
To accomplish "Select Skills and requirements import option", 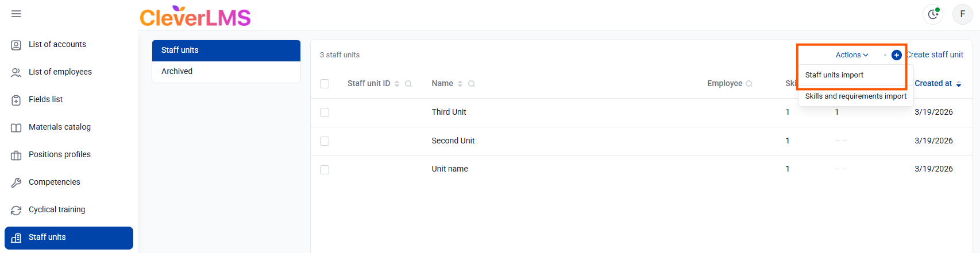I will click(x=855, y=96).
